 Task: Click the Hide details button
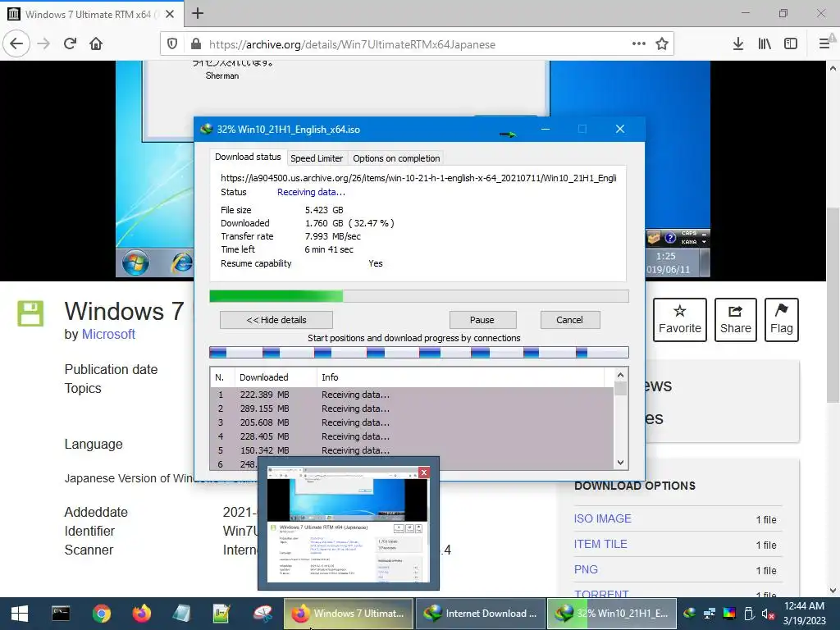tap(276, 320)
